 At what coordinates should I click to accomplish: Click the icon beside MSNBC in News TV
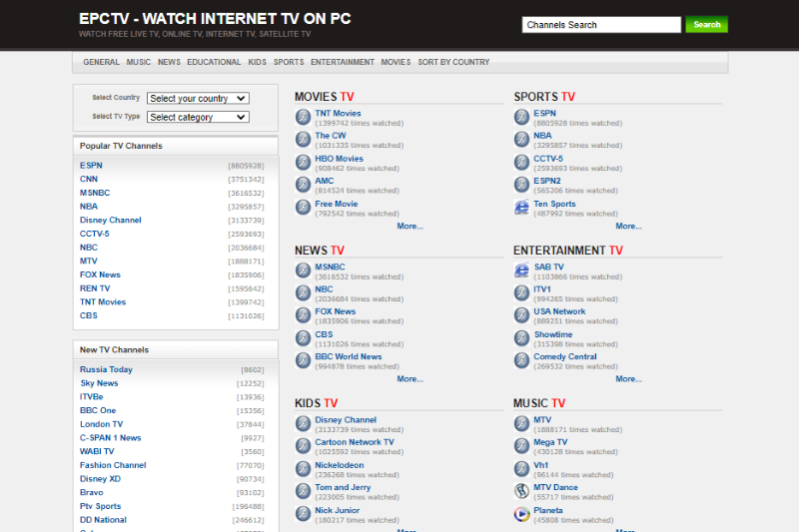tap(304, 270)
